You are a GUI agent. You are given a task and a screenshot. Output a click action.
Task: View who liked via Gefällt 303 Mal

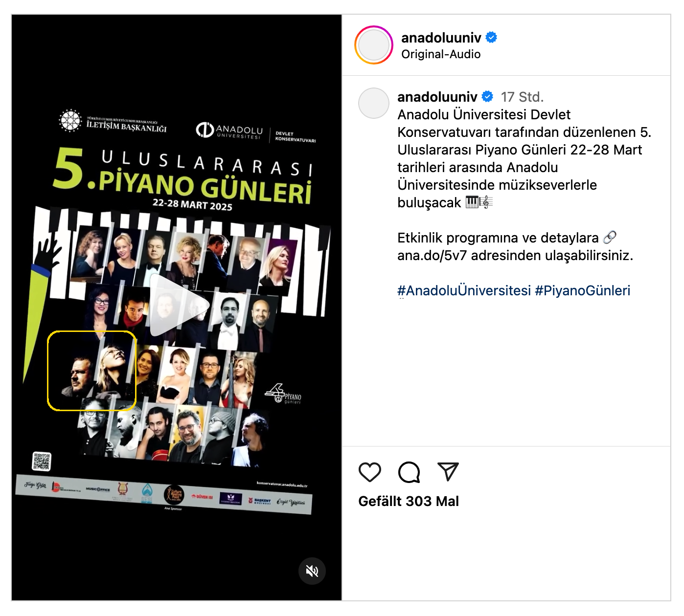(x=409, y=501)
